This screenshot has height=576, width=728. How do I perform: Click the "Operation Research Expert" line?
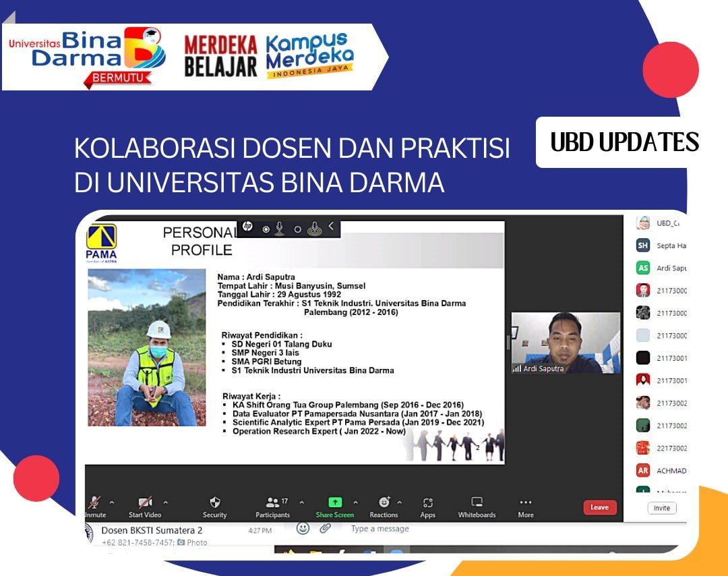coord(320,432)
